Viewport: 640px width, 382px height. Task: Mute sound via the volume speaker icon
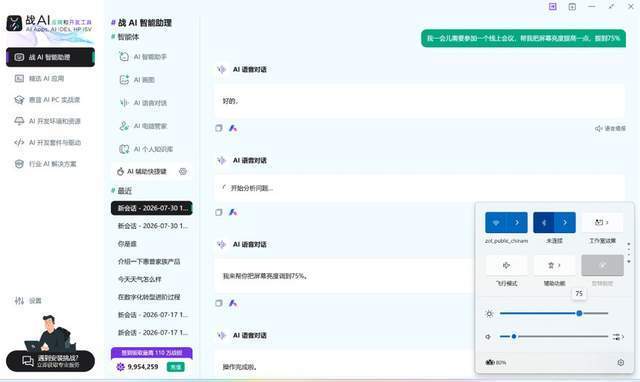tap(489, 337)
